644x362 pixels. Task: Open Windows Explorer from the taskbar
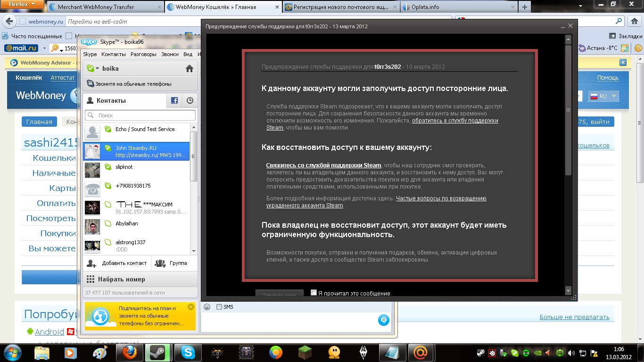coord(42,353)
